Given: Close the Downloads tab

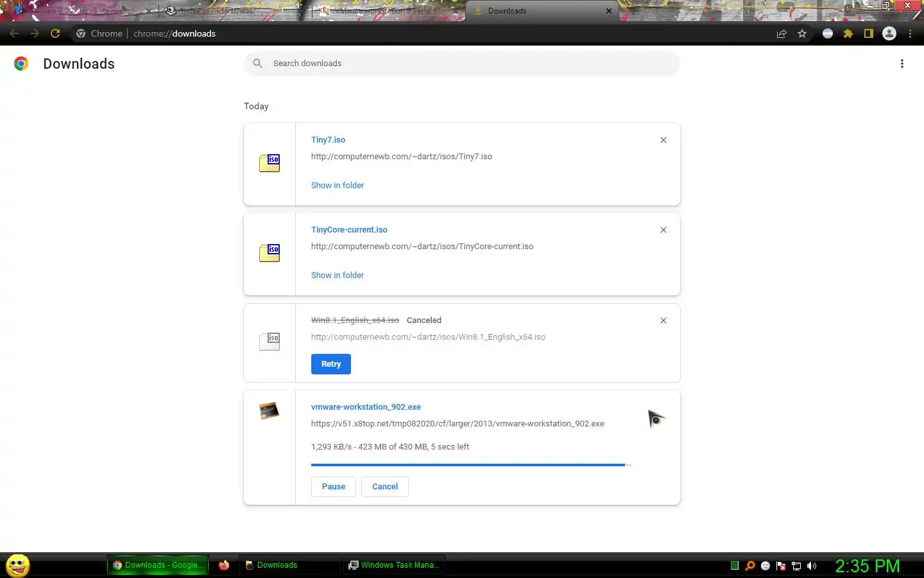Looking at the screenshot, I should [609, 11].
